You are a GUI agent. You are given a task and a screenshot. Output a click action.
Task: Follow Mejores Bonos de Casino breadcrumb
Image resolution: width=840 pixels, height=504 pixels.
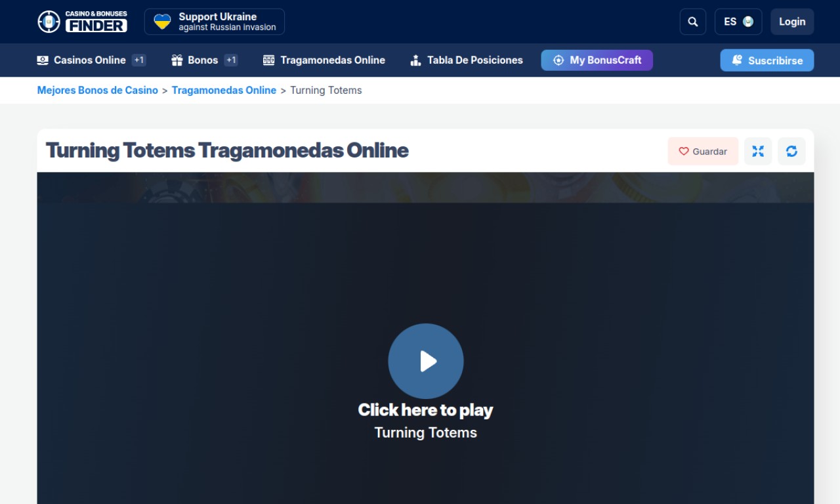point(98,91)
